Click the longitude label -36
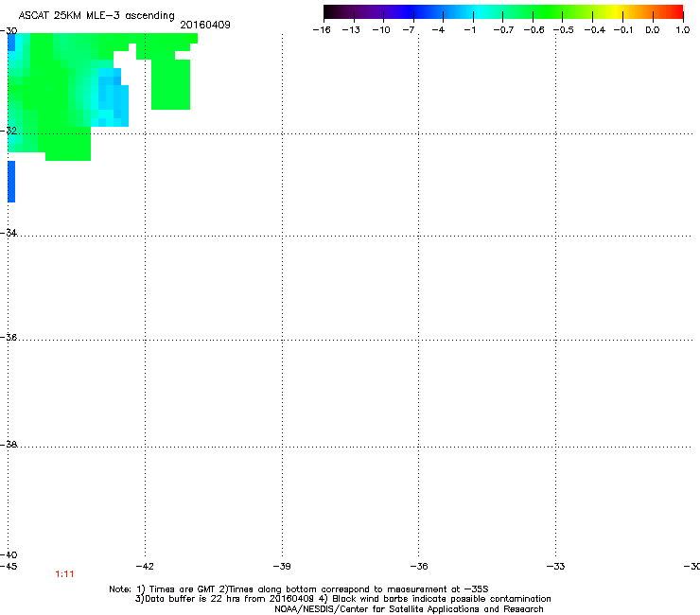 [x=419, y=567]
